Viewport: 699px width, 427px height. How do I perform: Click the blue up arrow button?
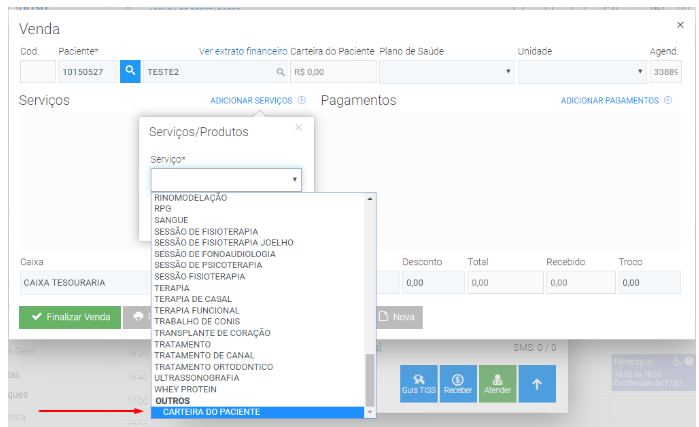[537, 384]
